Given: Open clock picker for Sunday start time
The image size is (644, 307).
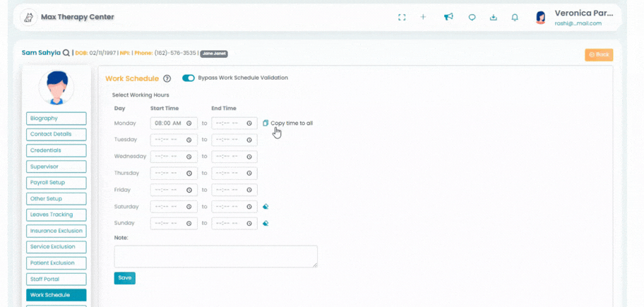Looking at the screenshot, I should click(x=189, y=223).
